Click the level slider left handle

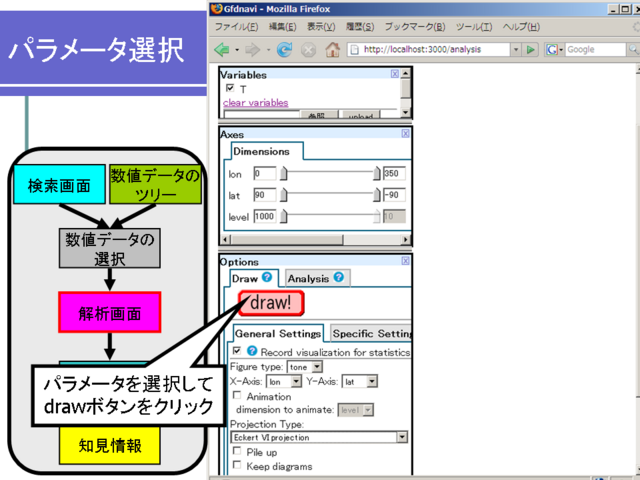284,216
